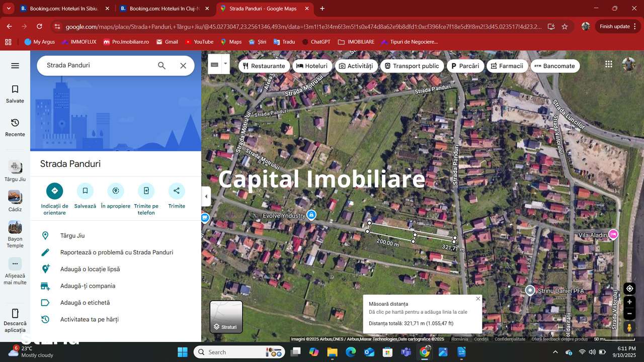Toggle the Hoteluri map filter
This screenshot has width=644, height=362.
point(312,65)
